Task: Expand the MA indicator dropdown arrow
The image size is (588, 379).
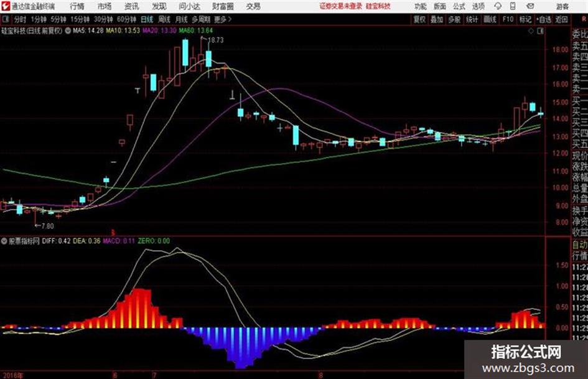Action: click(x=68, y=30)
